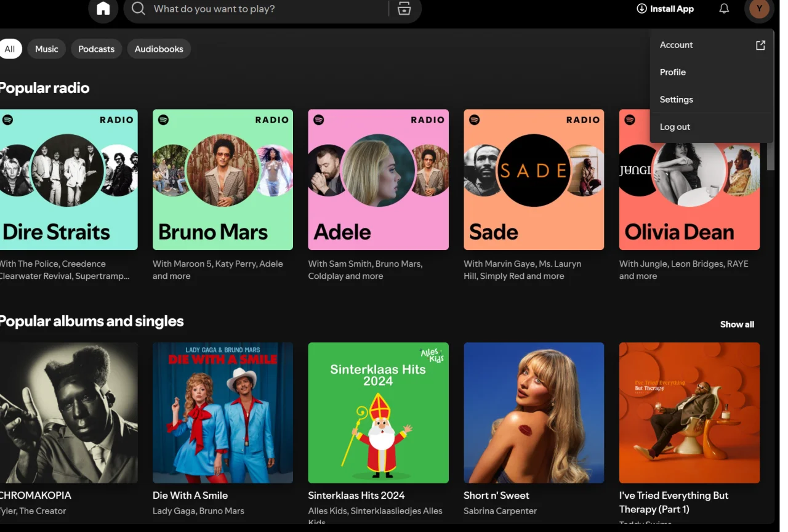This screenshot has height=532, width=788.
Task: Click the search magnifier icon
Action: [139, 9]
